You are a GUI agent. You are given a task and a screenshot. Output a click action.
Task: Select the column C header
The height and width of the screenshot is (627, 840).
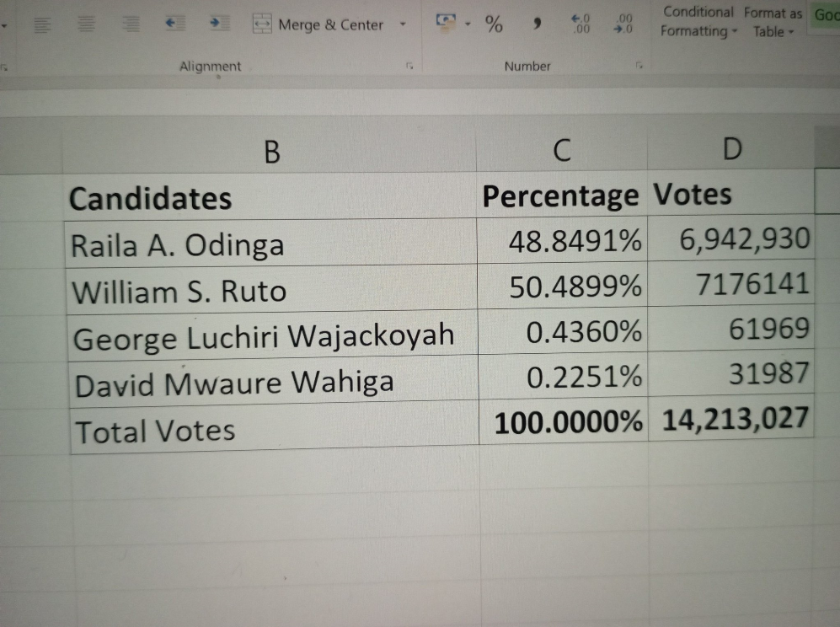[x=562, y=150]
